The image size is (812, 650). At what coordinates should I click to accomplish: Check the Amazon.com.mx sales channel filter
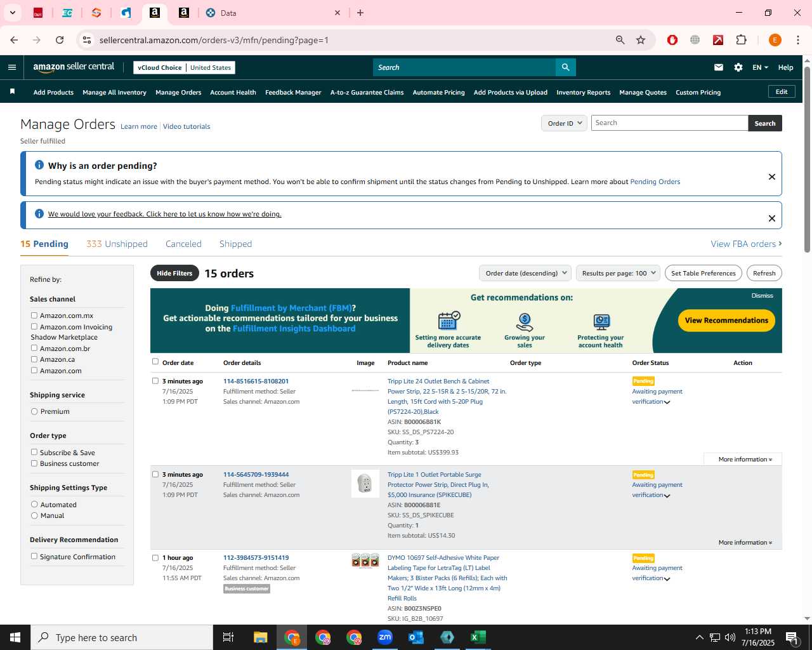(x=34, y=315)
